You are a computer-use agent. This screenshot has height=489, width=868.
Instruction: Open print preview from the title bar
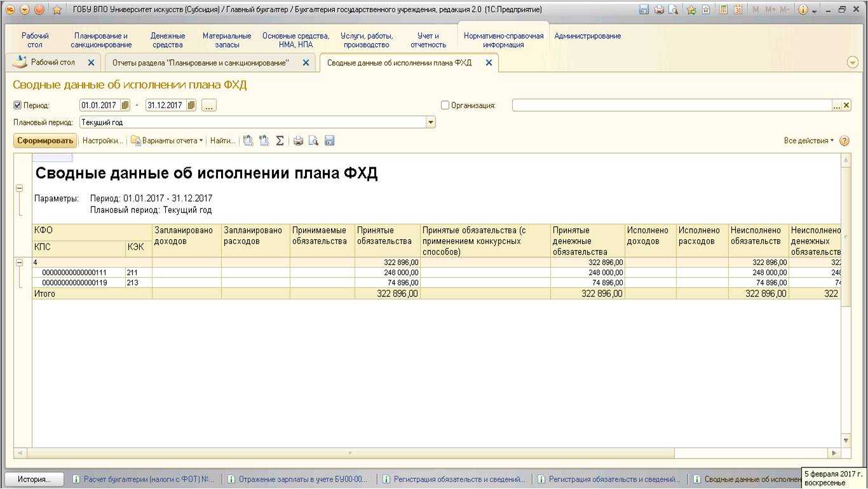point(672,10)
